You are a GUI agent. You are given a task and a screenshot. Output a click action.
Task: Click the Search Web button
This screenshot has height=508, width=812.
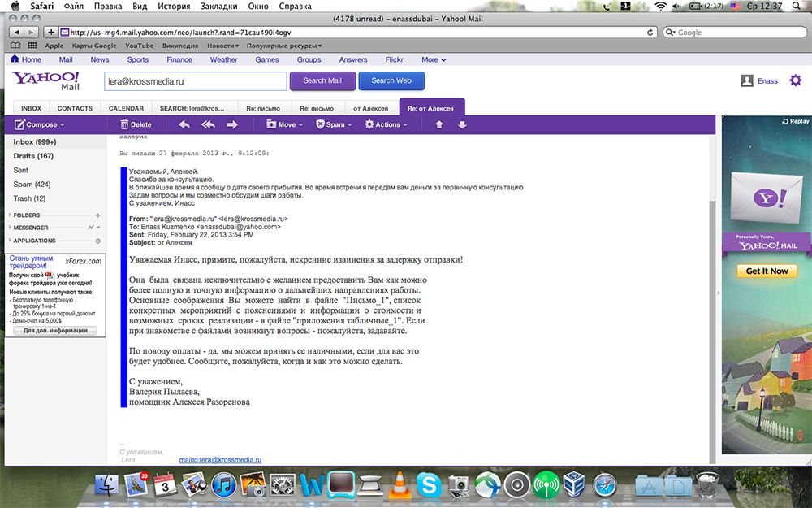(391, 80)
